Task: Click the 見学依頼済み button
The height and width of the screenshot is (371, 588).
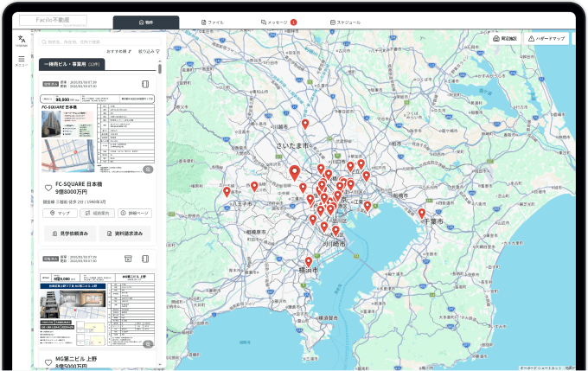Action: pos(70,233)
